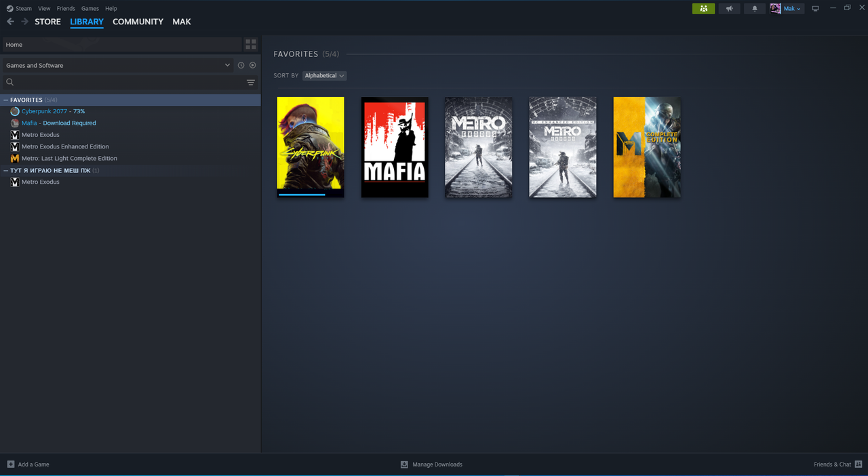This screenshot has height=476, width=868.
Task: Open the Games menu
Action: tap(90, 9)
